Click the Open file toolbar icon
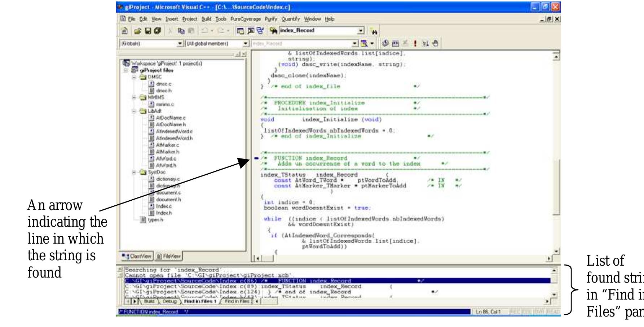 (137, 31)
